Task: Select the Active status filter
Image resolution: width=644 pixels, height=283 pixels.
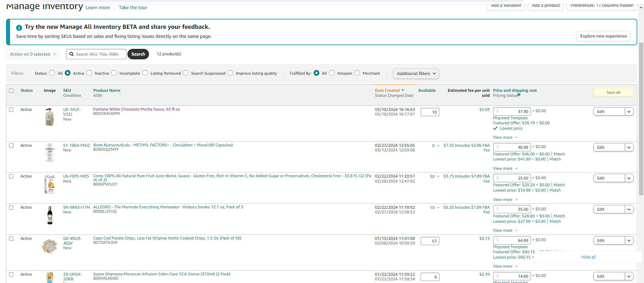Action: coord(68,73)
